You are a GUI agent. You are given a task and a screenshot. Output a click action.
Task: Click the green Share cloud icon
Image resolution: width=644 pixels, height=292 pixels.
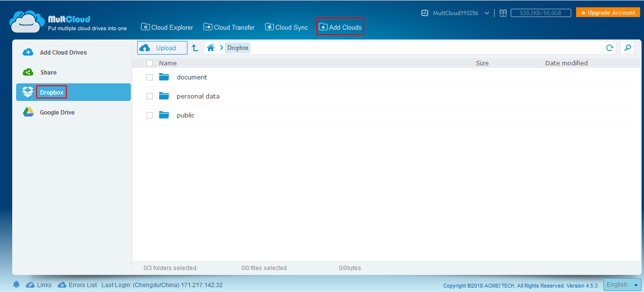point(28,72)
